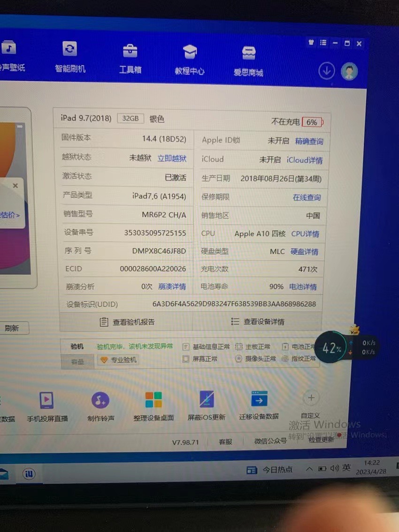Open 今日热点 news widget on taskbar
The height and width of the screenshot is (532, 399).
tap(269, 470)
